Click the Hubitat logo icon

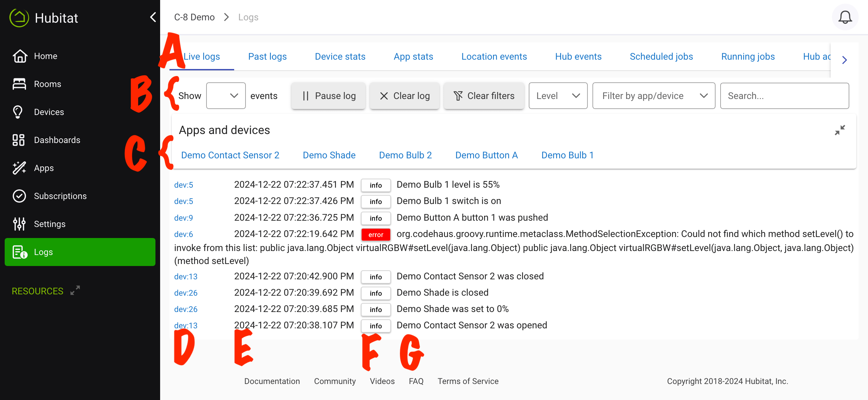point(19,18)
